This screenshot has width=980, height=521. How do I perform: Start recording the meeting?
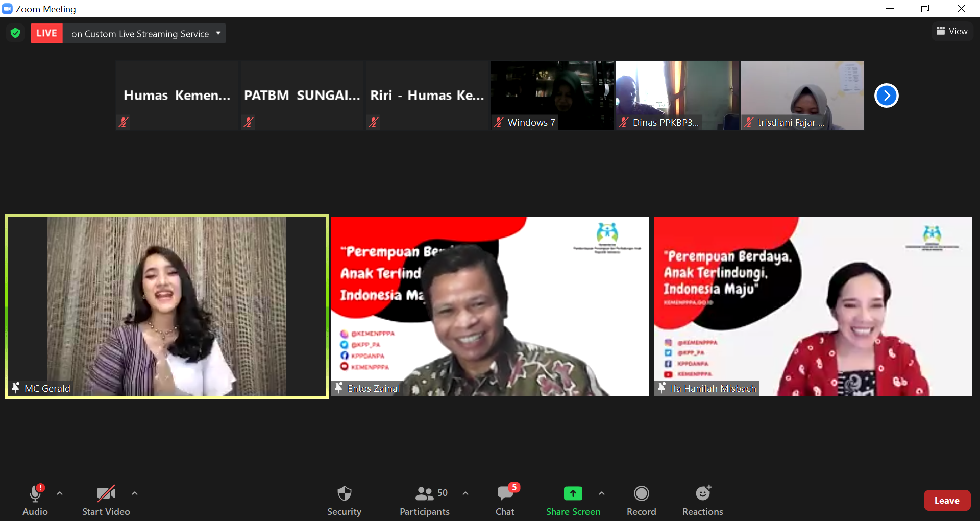pyautogui.click(x=641, y=500)
